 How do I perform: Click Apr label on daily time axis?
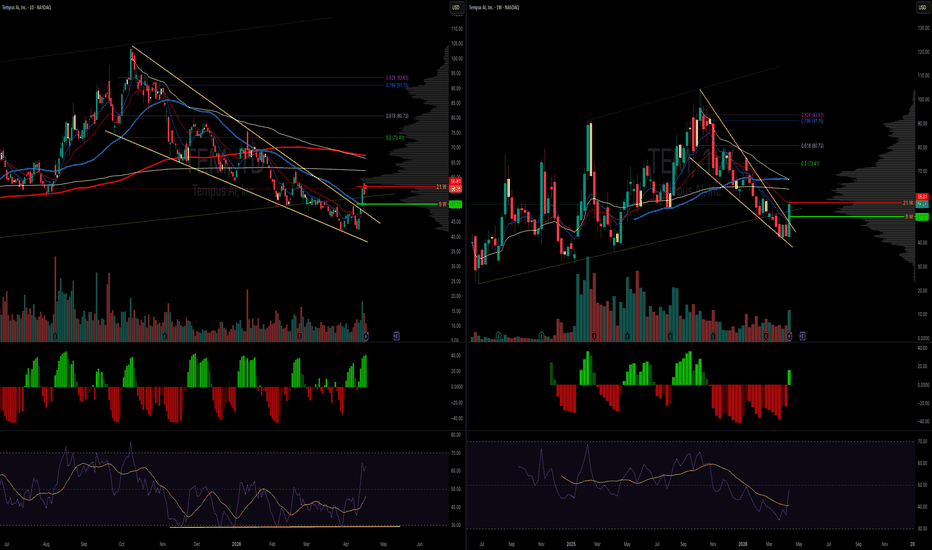347,544
